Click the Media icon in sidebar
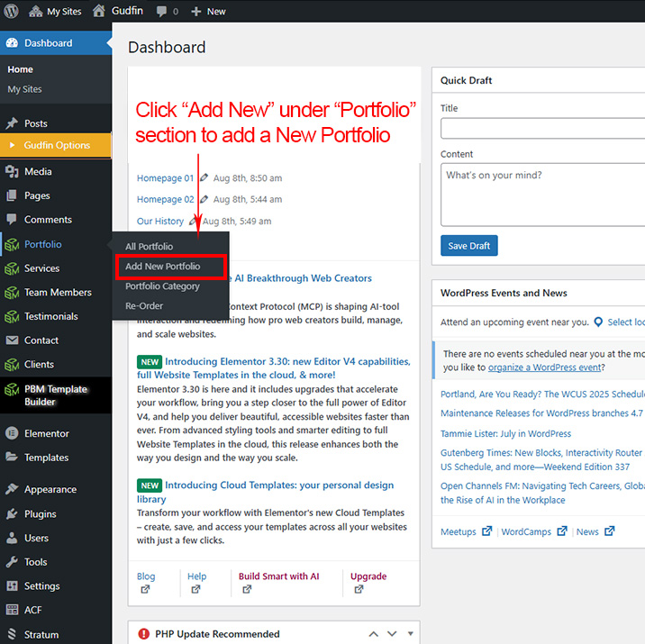645x644 pixels. [x=12, y=171]
